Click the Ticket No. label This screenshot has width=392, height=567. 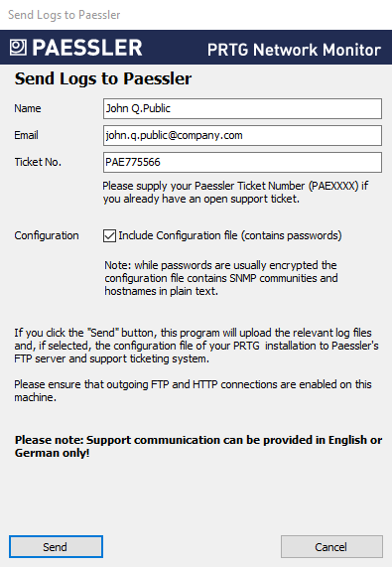[38, 162]
